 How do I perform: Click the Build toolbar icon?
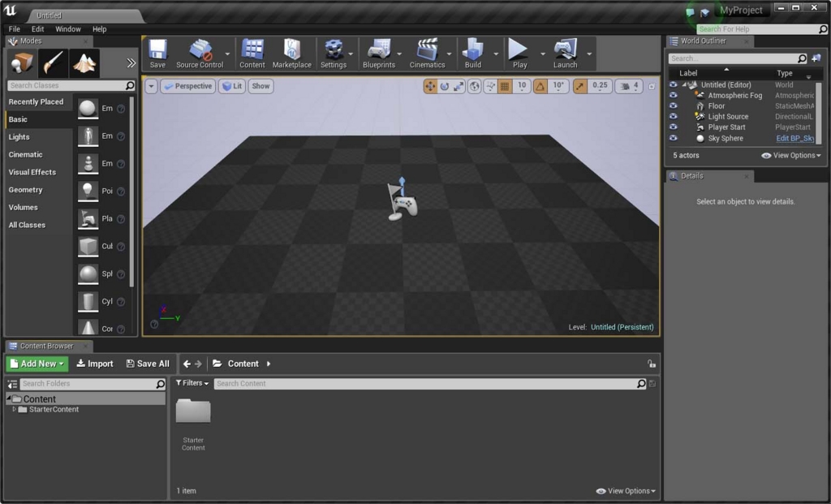473,54
